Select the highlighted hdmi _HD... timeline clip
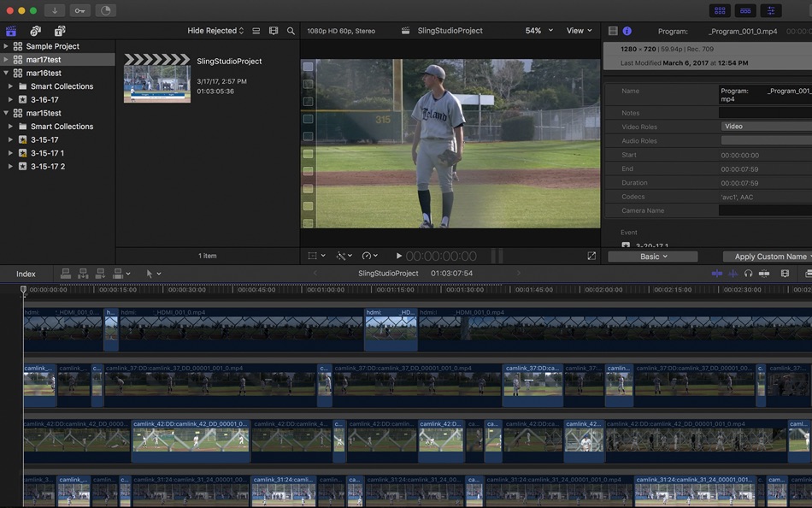 click(391, 329)
